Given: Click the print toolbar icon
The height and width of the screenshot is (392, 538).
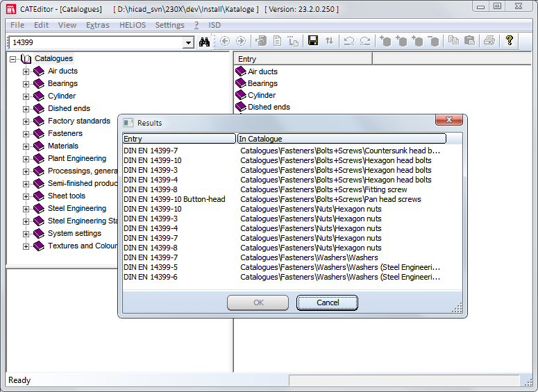Looking at the screenshot, I should (x=489, y=41).
